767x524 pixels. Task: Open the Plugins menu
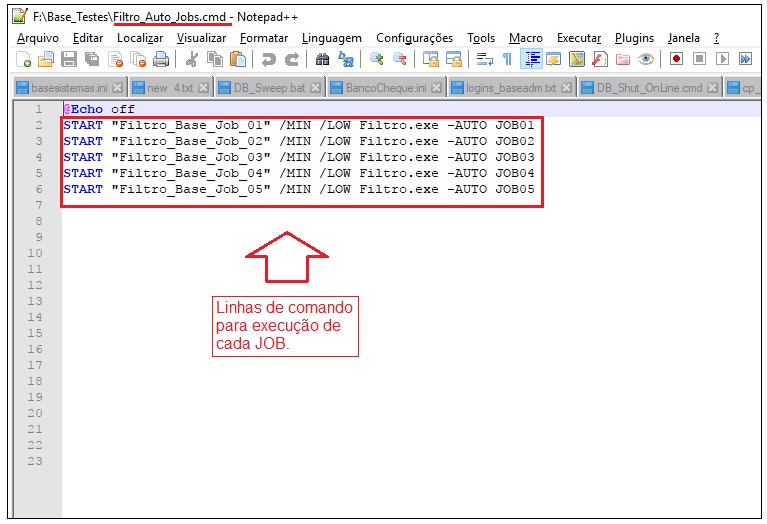tap(634, 38)
